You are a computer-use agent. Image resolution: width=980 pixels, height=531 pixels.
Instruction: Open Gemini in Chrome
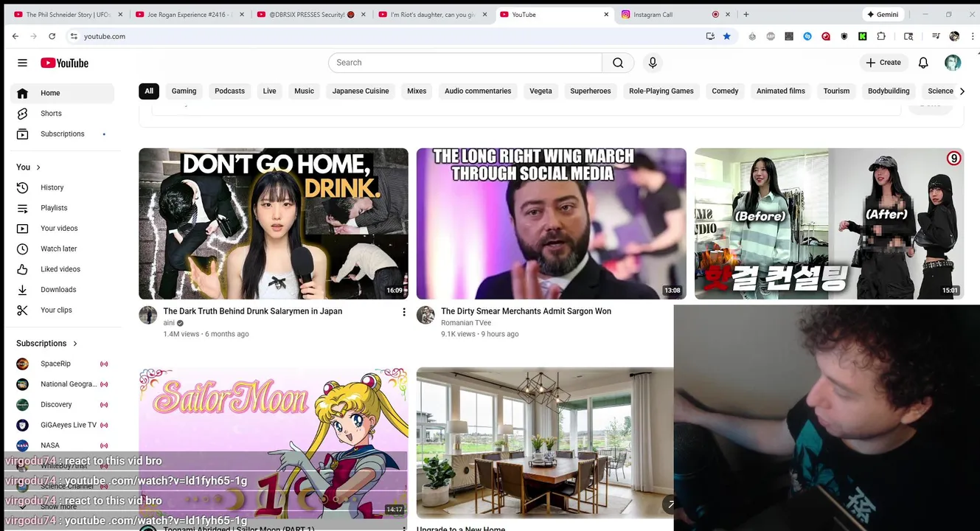click(x=883, y=14)
